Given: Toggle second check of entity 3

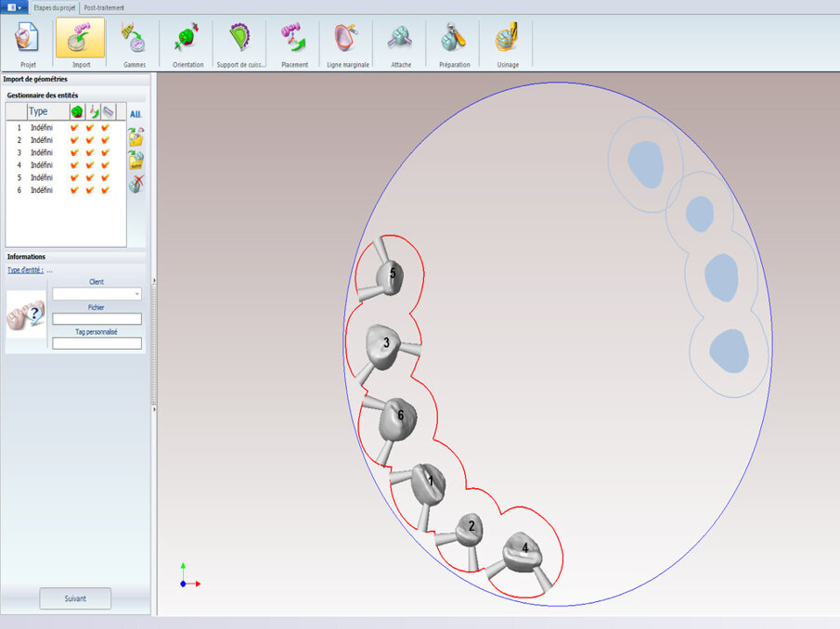Looking at the screenshot, I should coord(89,152).
